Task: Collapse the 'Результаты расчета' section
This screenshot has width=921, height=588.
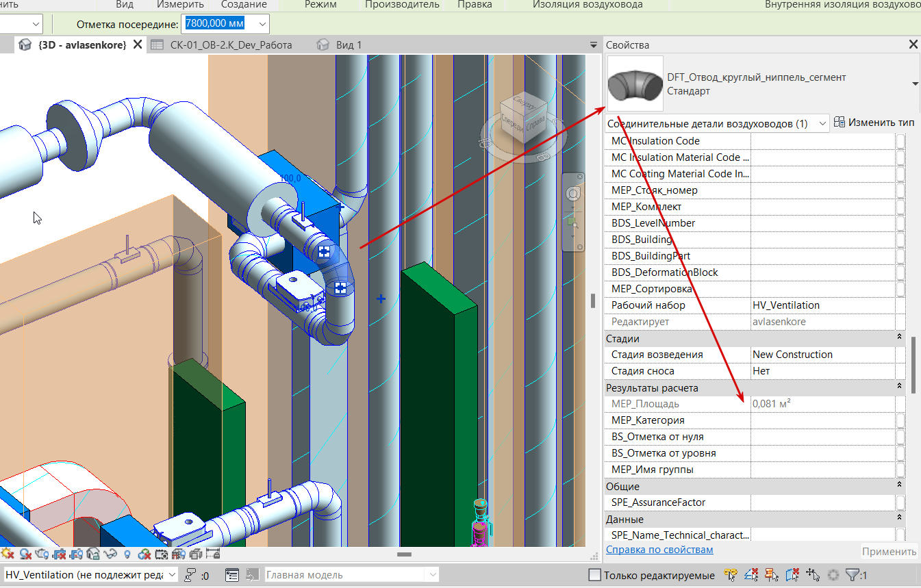Action: 899,387
